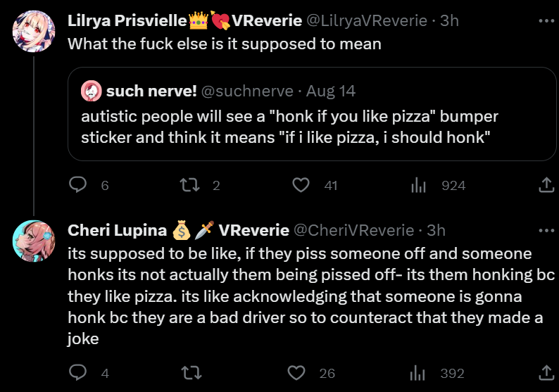The width and height of the screenshot is (559, 392).
Task: Reply to Cheri Lupina's tweet
Action: (x=78, y=373)
